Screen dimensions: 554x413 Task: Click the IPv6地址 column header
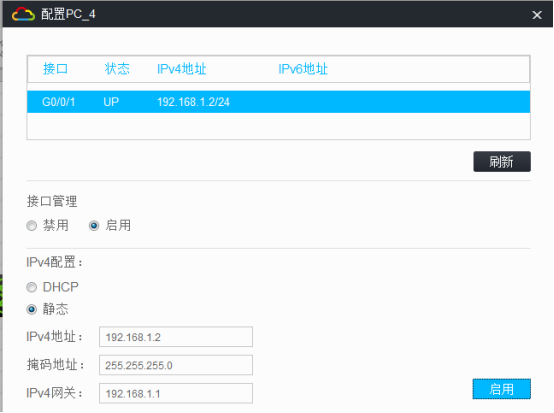303,69
